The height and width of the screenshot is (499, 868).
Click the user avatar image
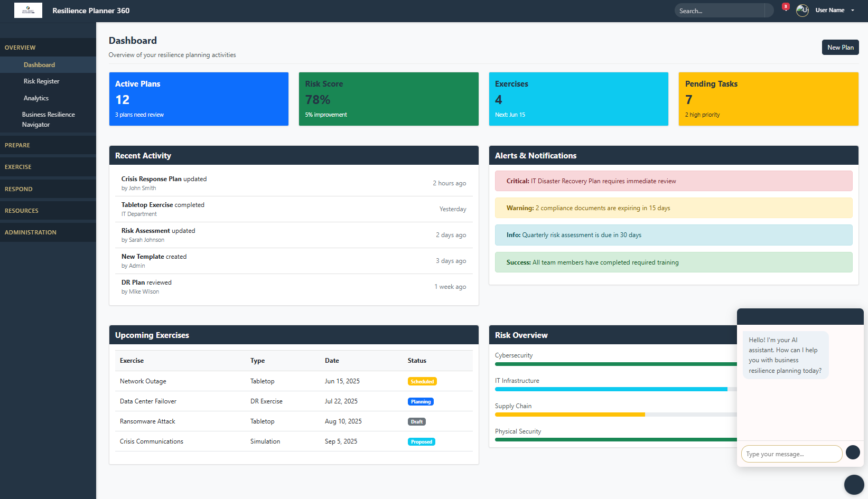point(802,10)
